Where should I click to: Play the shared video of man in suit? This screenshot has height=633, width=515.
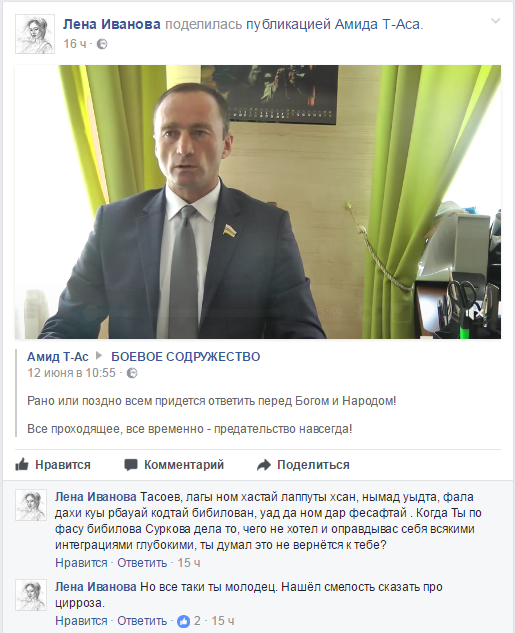tap(258, 202)
